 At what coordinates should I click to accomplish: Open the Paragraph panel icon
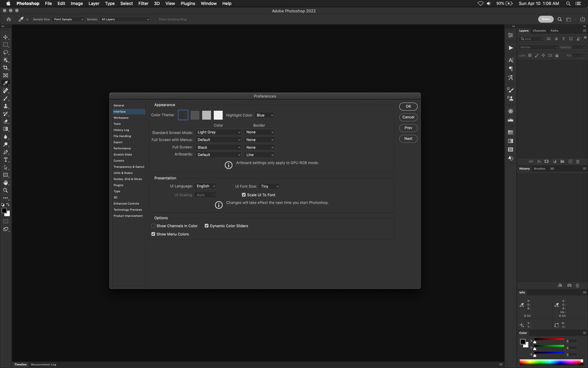point(510,68)
